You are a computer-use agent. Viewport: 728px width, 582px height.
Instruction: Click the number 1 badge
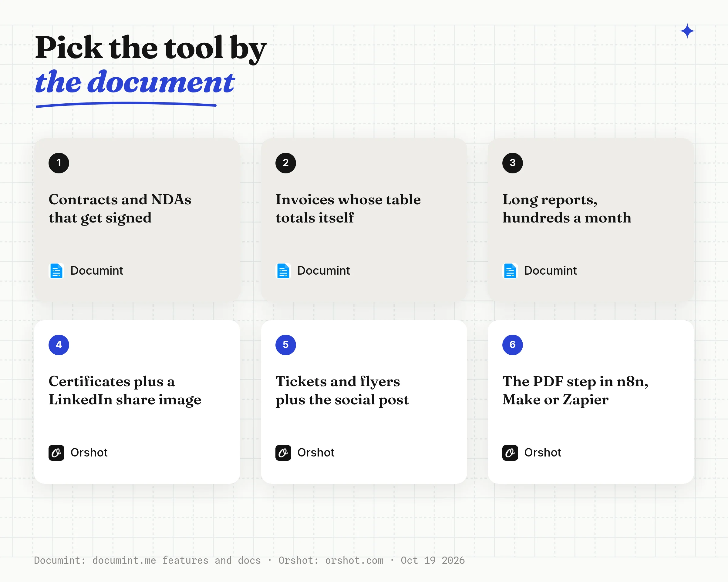point(59,163)
